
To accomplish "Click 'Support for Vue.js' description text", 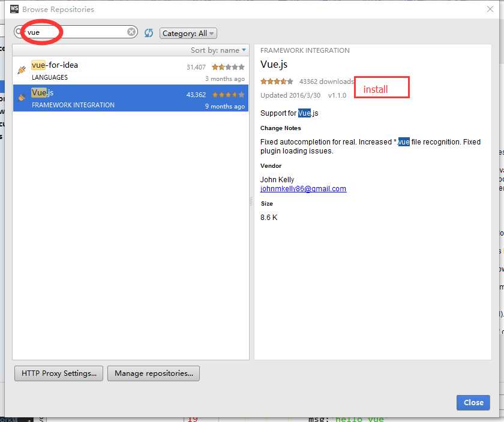I will (x=289, y=113).
